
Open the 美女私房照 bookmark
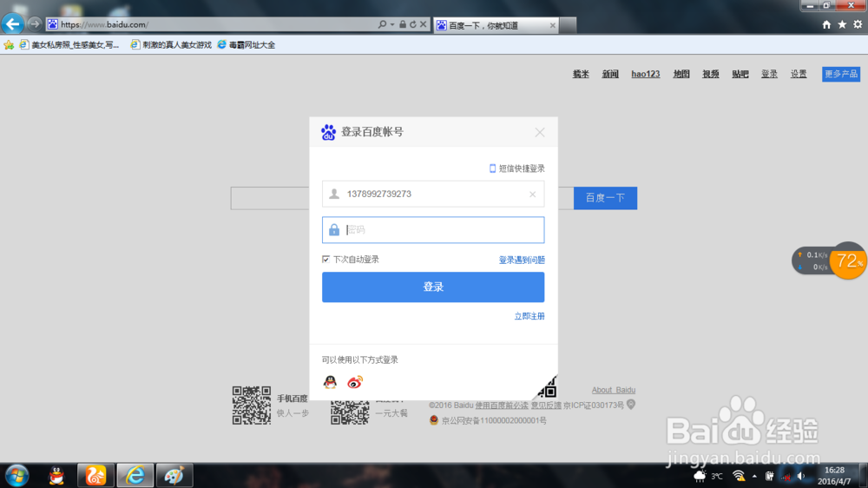pyautogui.click(x=69, y=45)
